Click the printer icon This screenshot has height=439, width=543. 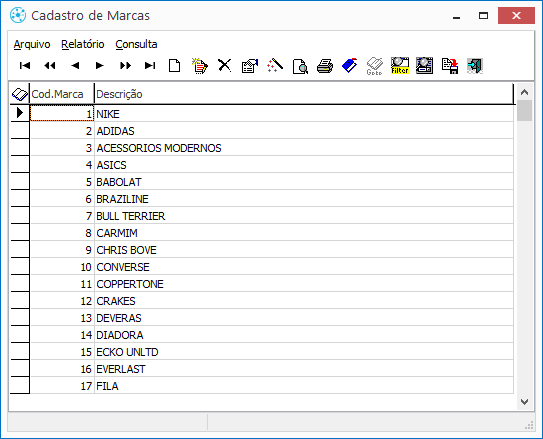pyautogui.click(x=325, y=66)
